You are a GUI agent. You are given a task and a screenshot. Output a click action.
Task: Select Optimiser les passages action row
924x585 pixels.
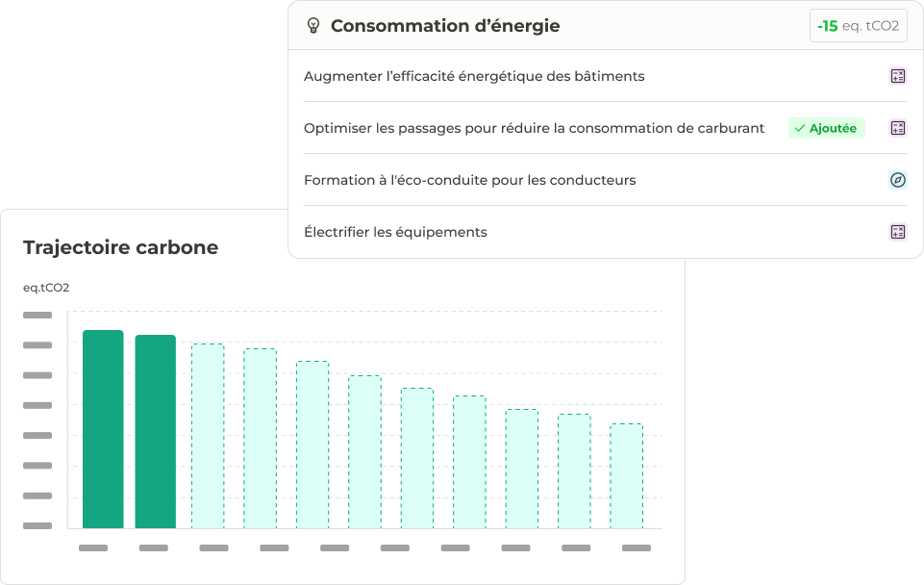click(534, 128)
